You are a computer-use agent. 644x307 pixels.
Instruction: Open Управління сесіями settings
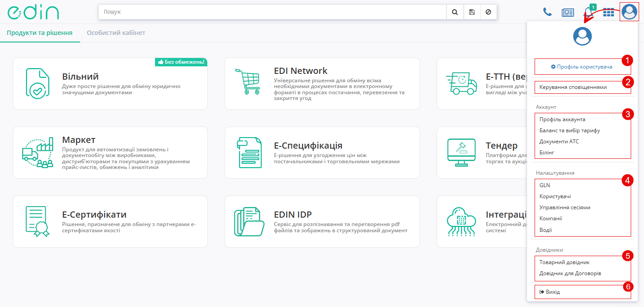tap(565, 207)
